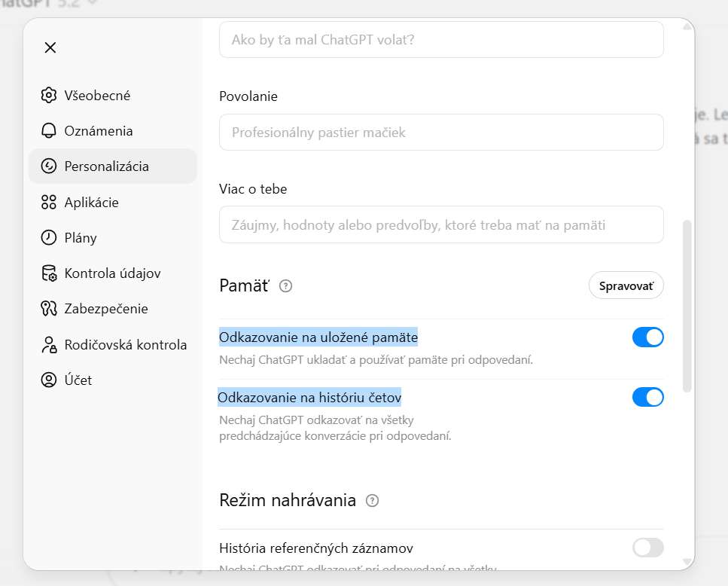Open Kontrola údajov settings
The height and width of the screenshot is (586, 728).
point(112,273)
